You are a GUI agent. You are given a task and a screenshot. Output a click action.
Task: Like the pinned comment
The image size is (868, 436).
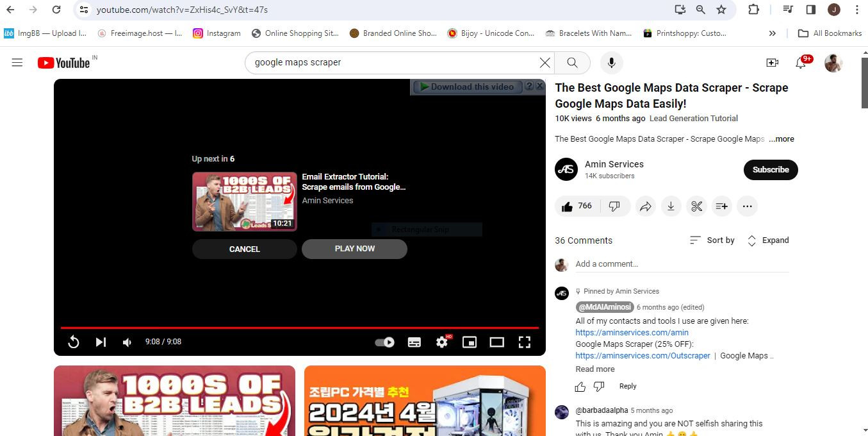pyautogui.click(x=580, y=387)
